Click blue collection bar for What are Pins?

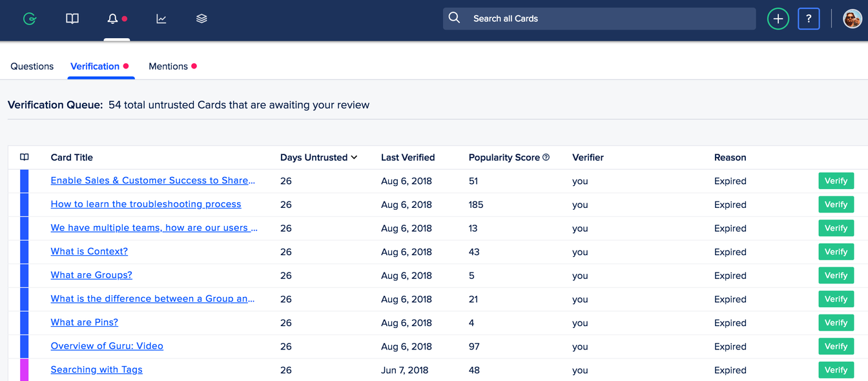25,323
